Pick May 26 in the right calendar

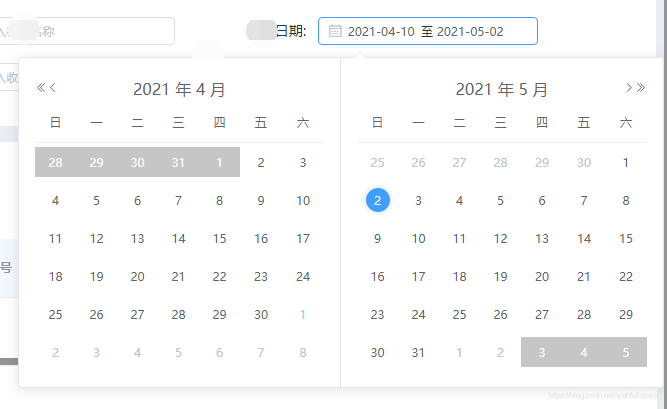tap(501, 315)
